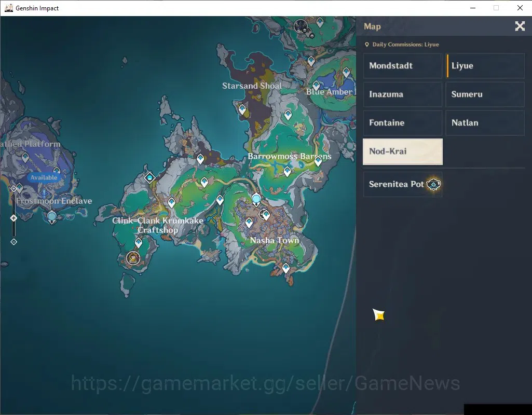Click the 'Starsand Shoal' map label
532x415 pixels.
(x=252, y=86)
